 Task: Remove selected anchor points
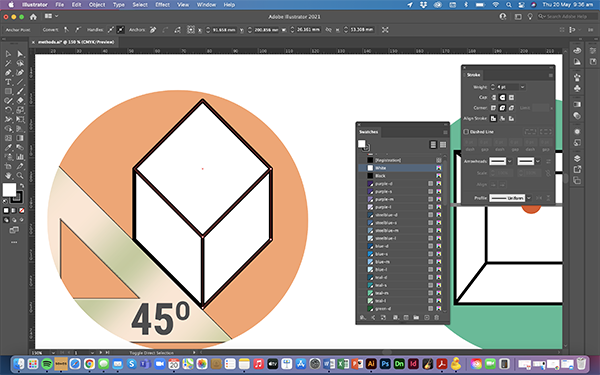coord(153,30)
